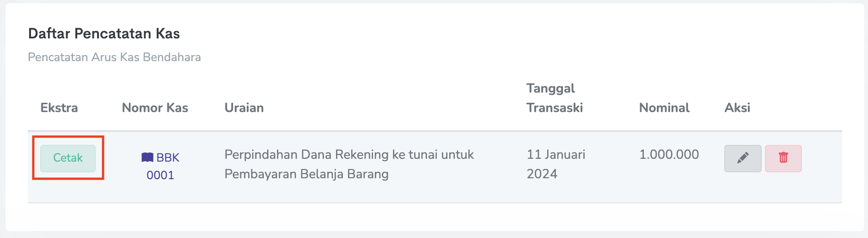This screenshot has height=238, width=868.
Task: Click the Daftar Pencatatan Kas heading
Action: 104,33
